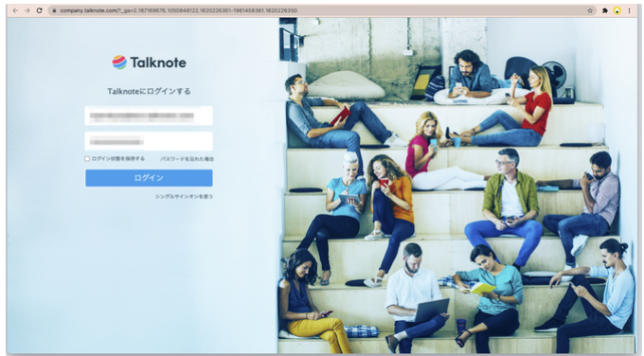Focus the email address input field
Viewport: 644px width, 356px height.
pyautogui.click(x=149, y=116)
